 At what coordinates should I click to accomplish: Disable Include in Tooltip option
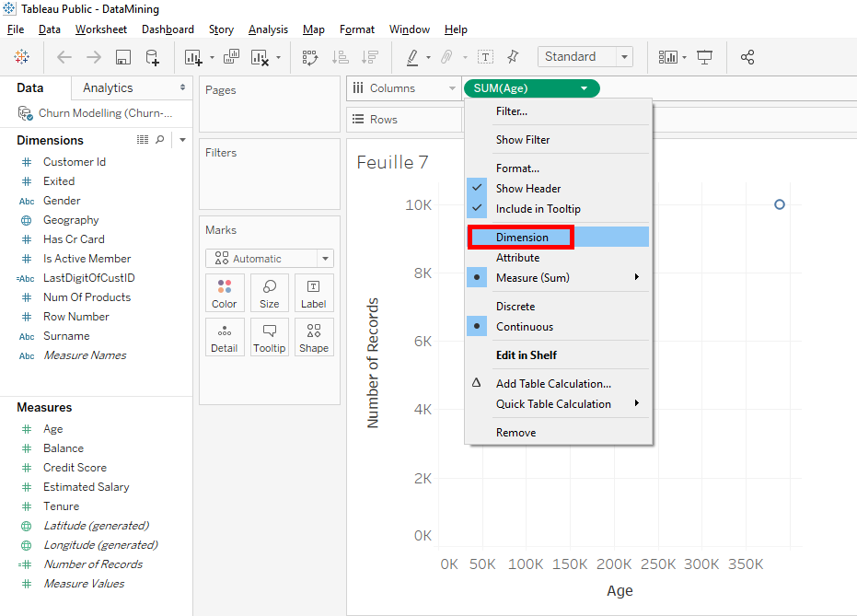540,209
